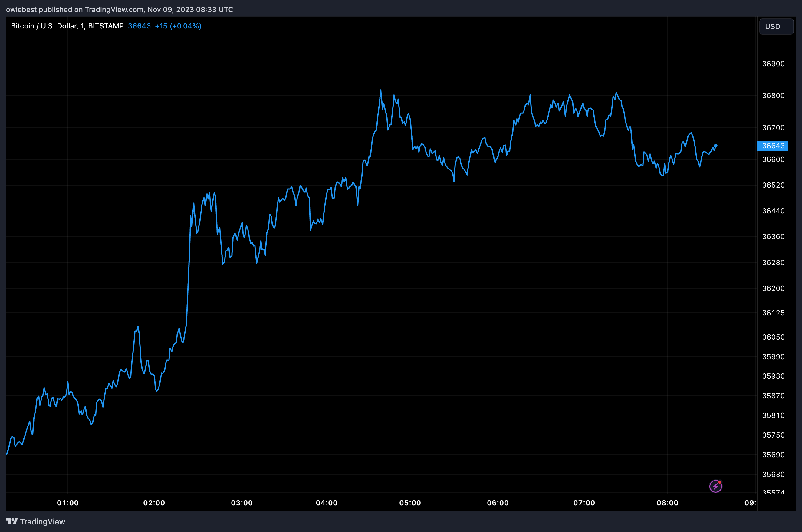Image resolution: width=802 pixels, height=532 pixels.
Task: Click the purple lightning bolt icon
Action: pyautogui.click(x=715, y=486)
